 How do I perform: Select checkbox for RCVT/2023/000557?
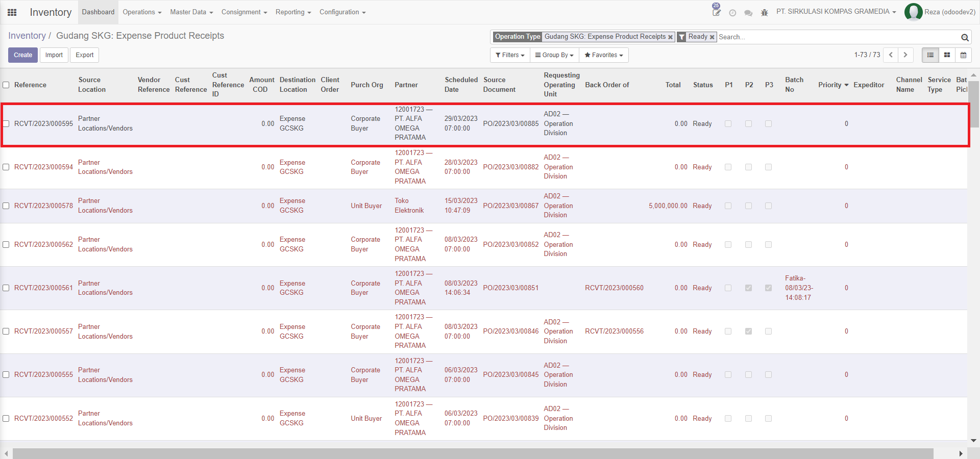6,331
